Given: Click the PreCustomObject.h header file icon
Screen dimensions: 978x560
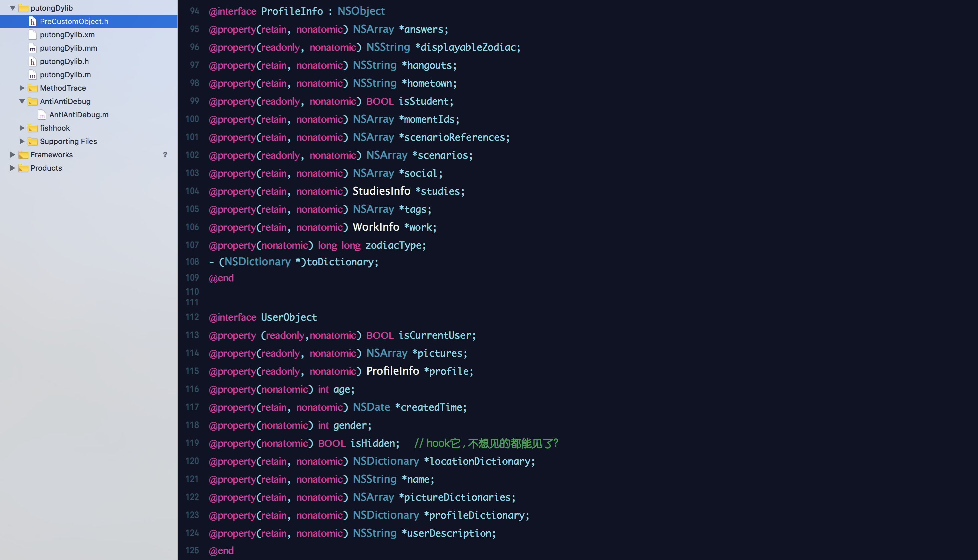Looking at the screenshot, I should click(33, 22).
